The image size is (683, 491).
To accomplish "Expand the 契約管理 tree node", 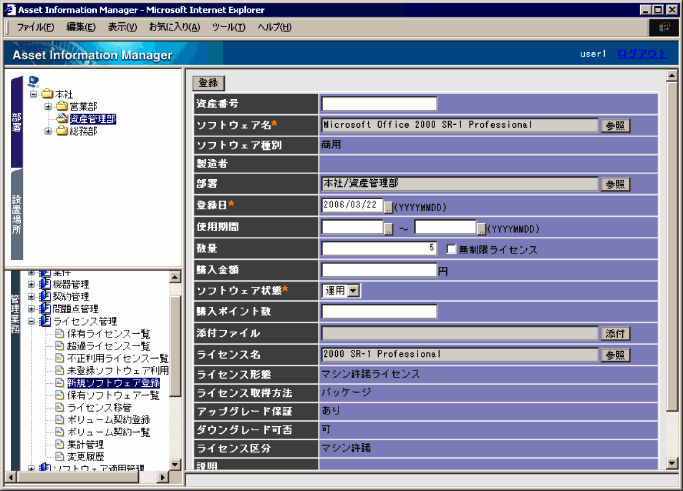I will click(x=31, y=296).
